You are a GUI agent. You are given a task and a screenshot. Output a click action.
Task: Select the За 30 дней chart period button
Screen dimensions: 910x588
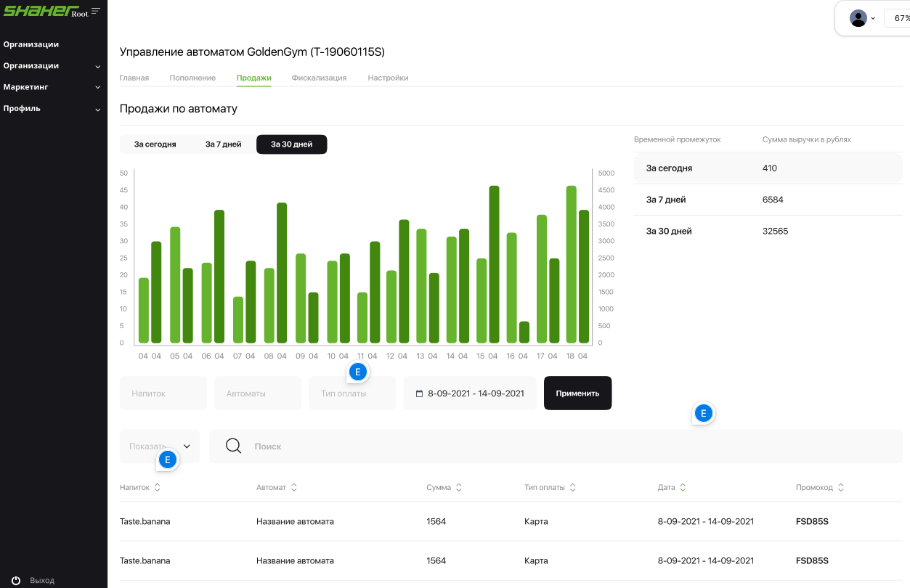(x=292, y=144)
